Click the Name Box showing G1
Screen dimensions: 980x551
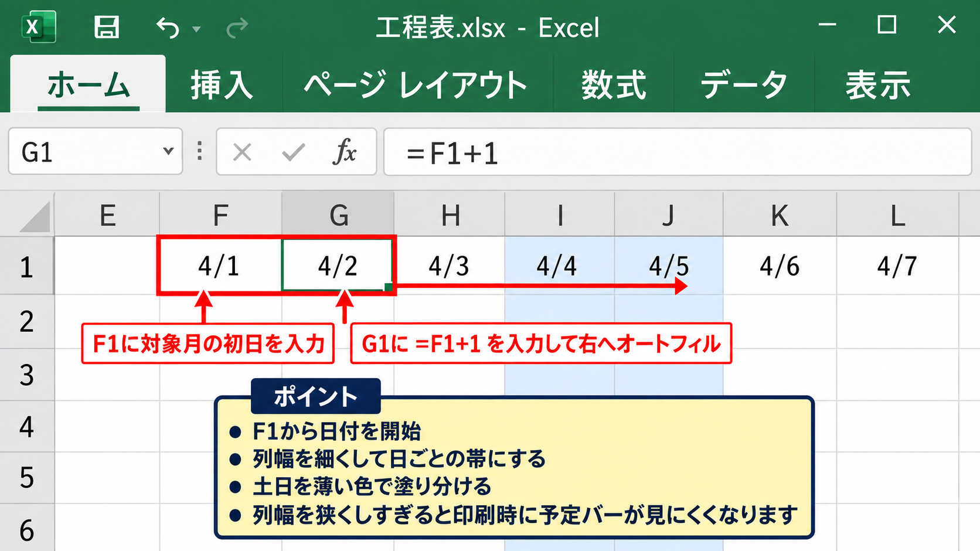coord(96,152)
